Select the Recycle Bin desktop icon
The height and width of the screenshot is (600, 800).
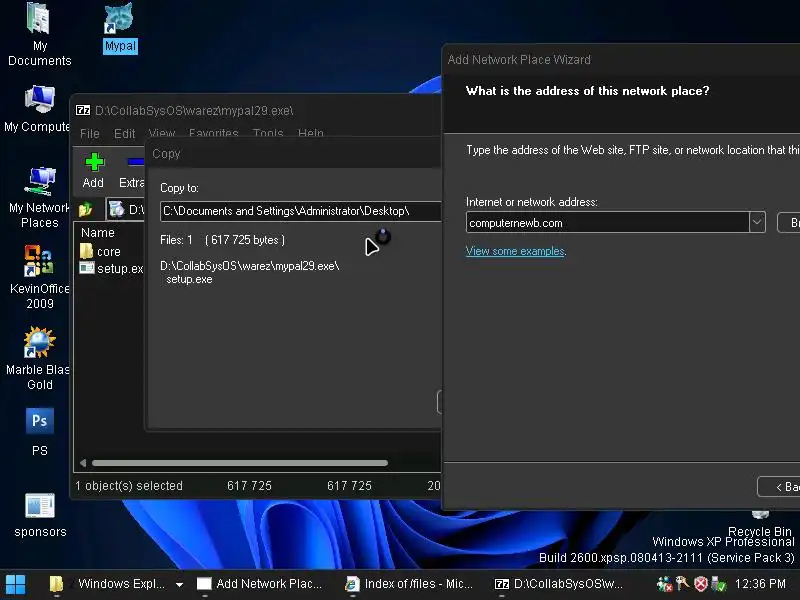(760, 524)
